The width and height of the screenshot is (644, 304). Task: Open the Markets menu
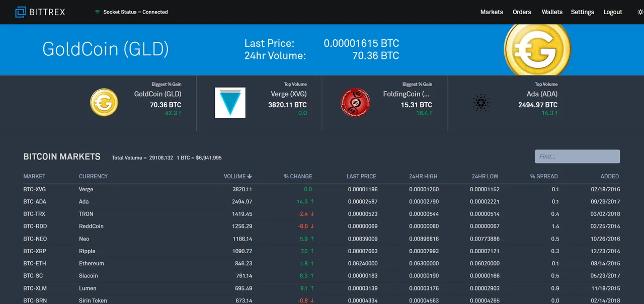(492, 12)
